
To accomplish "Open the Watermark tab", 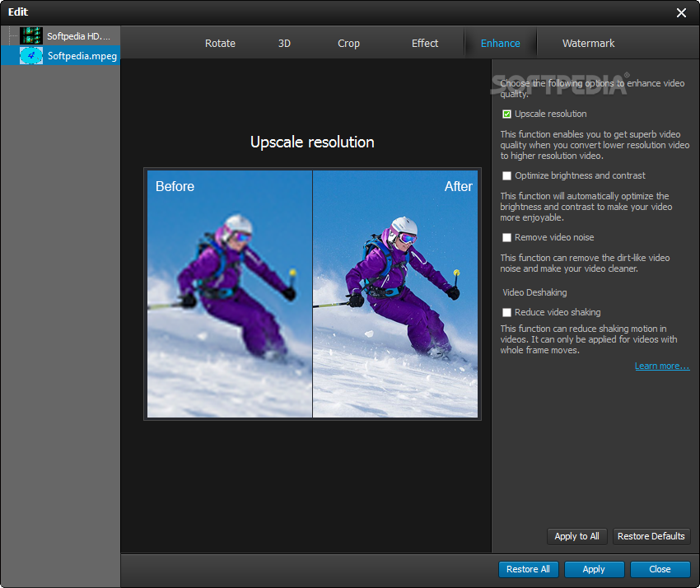I will point(588,44).
